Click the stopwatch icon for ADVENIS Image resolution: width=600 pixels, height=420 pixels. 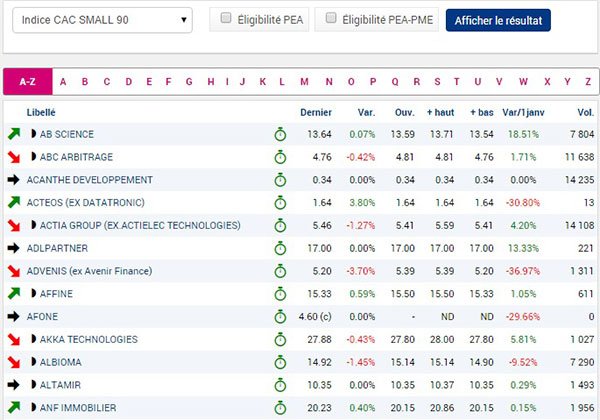[280, 271]
